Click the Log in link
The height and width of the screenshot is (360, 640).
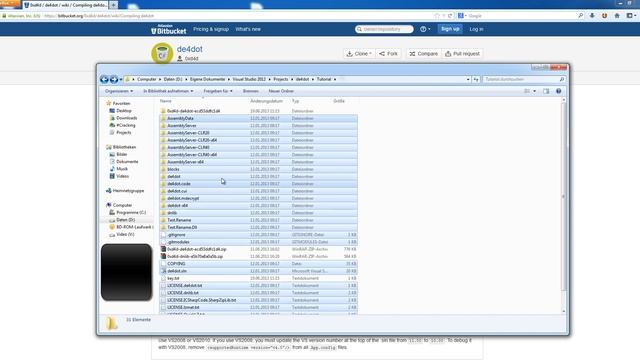click(476, 29)
